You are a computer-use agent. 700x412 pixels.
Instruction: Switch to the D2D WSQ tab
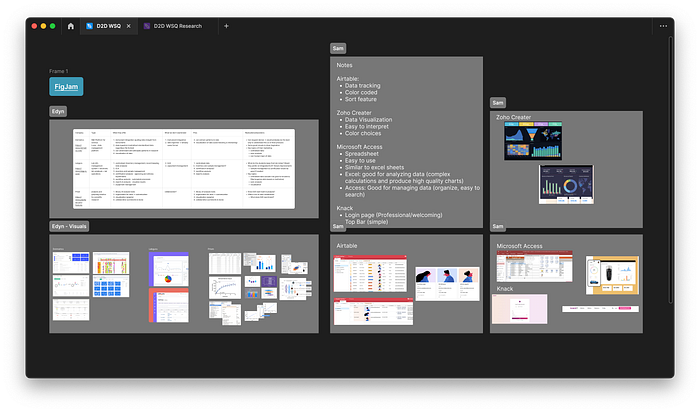coord(108,26)
